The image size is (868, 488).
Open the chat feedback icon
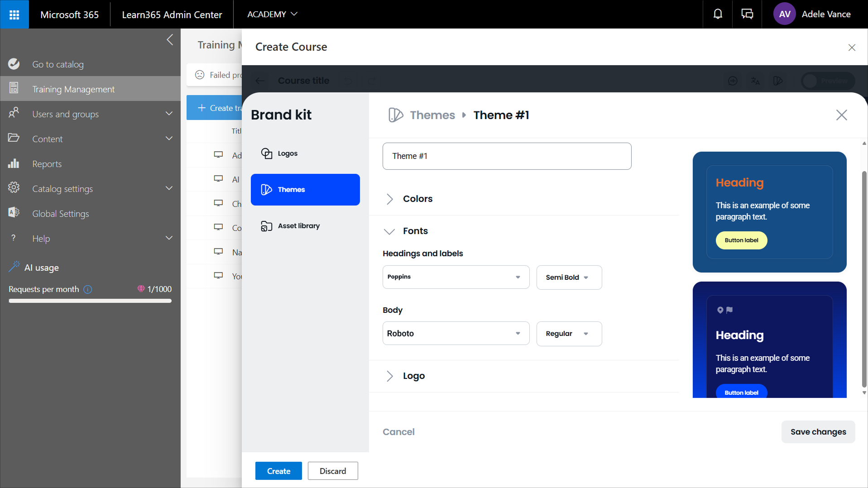tap(747, 14)
